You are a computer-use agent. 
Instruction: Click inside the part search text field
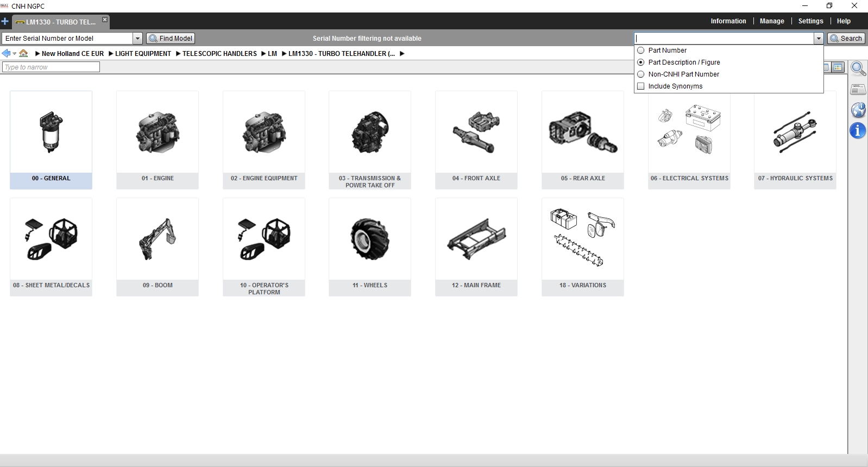(724, 39)
